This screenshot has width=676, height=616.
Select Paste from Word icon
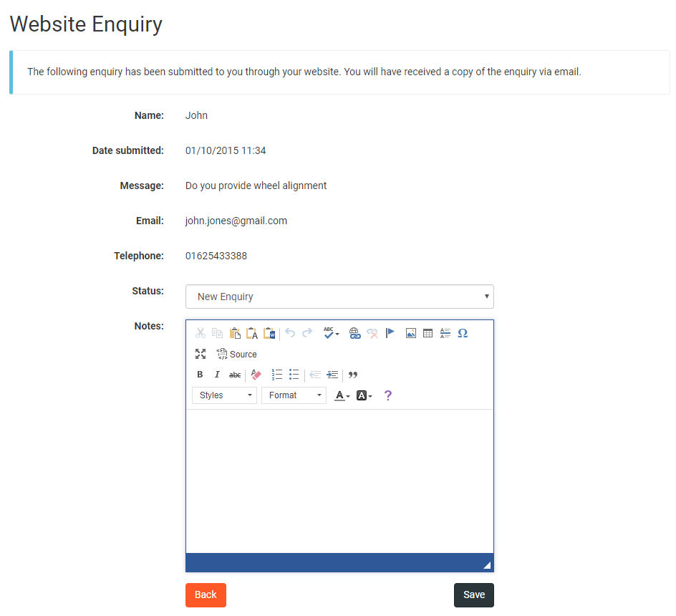tap(269, 333)
